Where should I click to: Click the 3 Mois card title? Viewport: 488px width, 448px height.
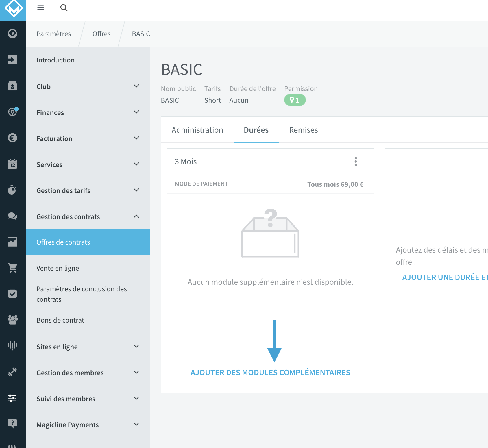186,162
